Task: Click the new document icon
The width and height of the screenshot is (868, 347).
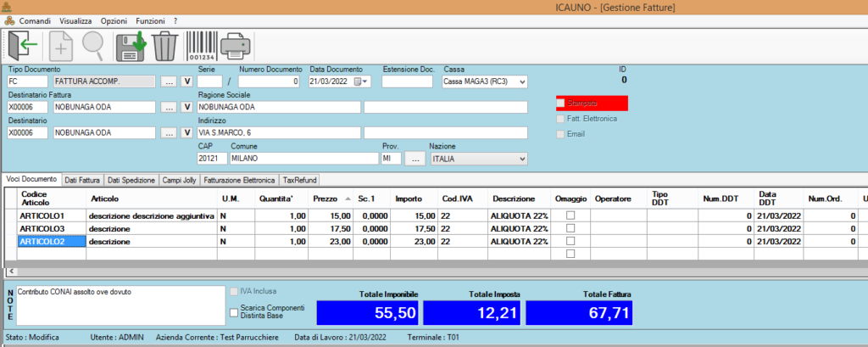Action: (59, 45)
